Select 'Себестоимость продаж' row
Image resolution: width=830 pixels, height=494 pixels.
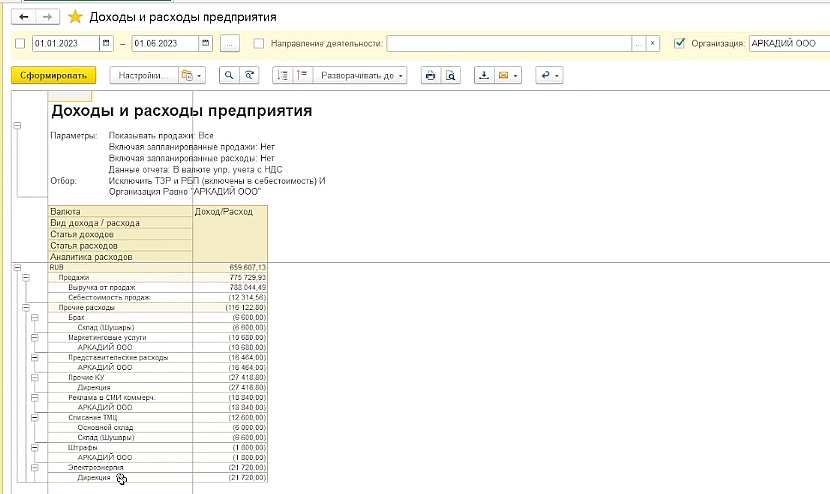[x=158, y=298]
